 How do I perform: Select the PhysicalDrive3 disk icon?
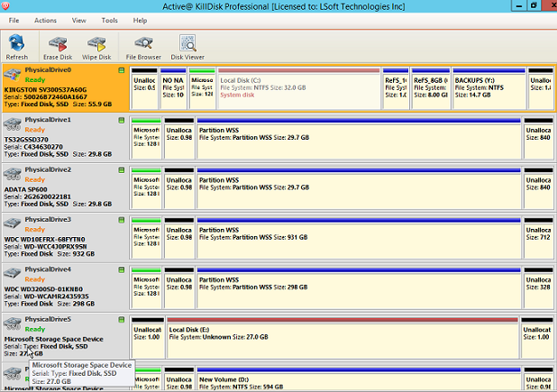pyautogui.click(x=13, y=223)
